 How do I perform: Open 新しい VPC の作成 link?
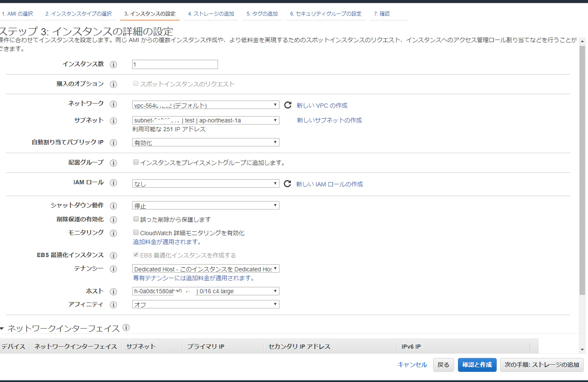coord(322,106)
